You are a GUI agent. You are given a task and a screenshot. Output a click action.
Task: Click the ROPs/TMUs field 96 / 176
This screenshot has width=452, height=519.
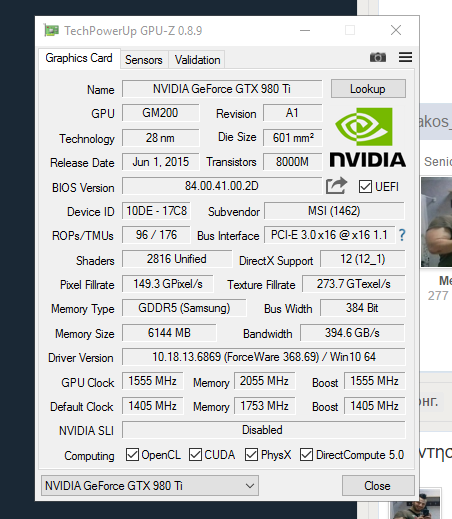click(156, 235)
